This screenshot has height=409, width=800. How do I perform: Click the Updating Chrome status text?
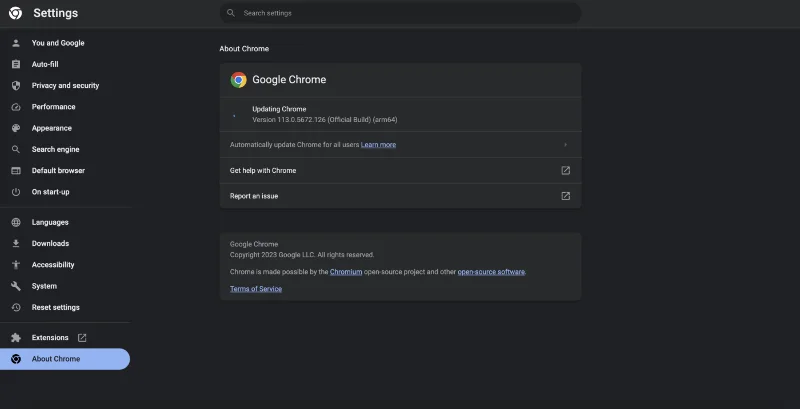tap(279, 109)
